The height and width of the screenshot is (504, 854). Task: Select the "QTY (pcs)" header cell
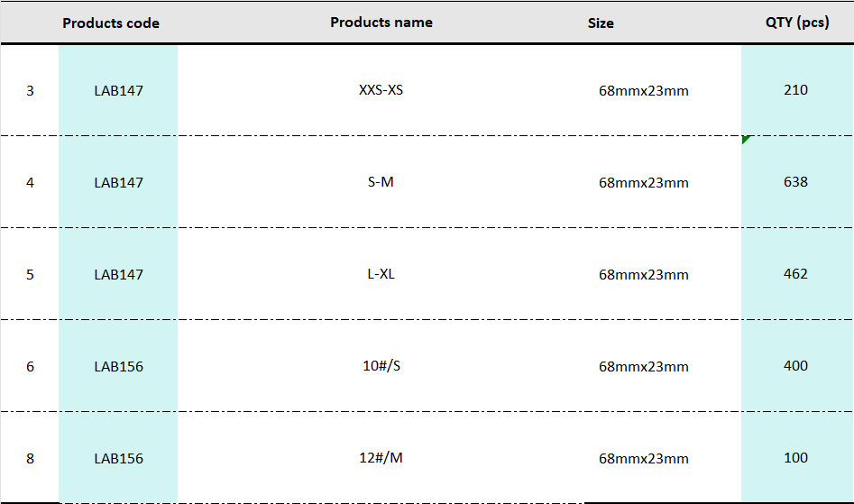(796, 22)
